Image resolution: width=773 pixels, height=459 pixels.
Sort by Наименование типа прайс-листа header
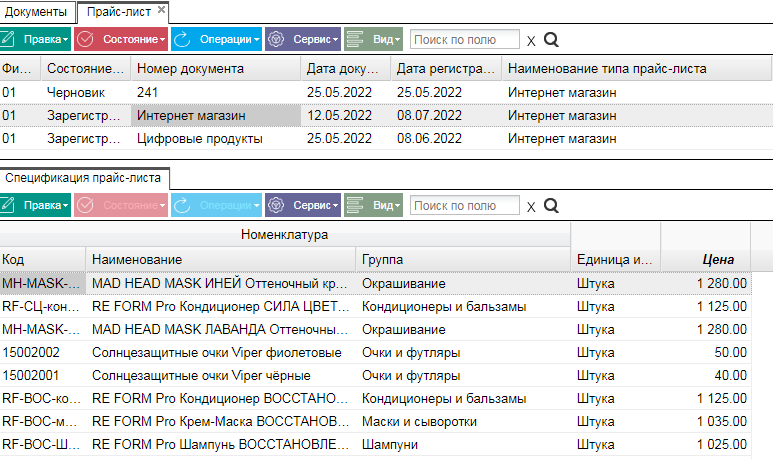pos(636,69)
